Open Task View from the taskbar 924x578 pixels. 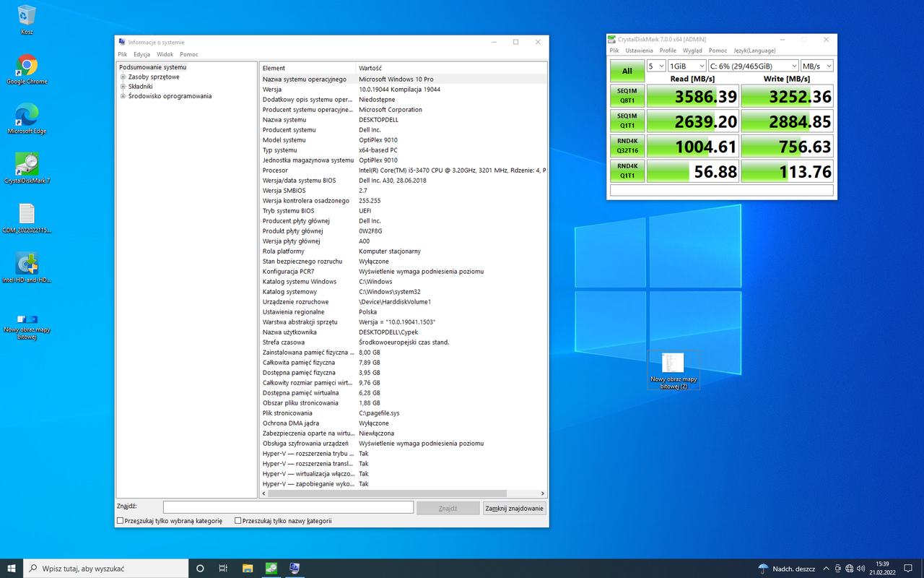tap(224, 569)
